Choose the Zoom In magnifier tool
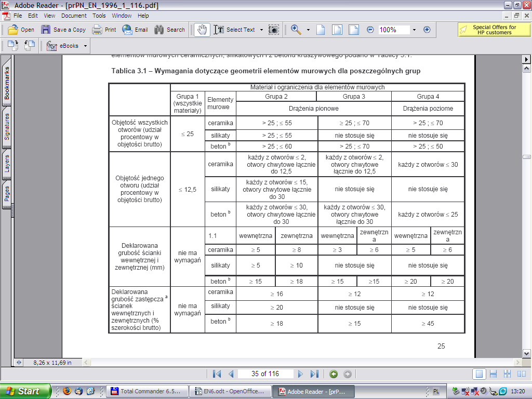 point(296,30)
